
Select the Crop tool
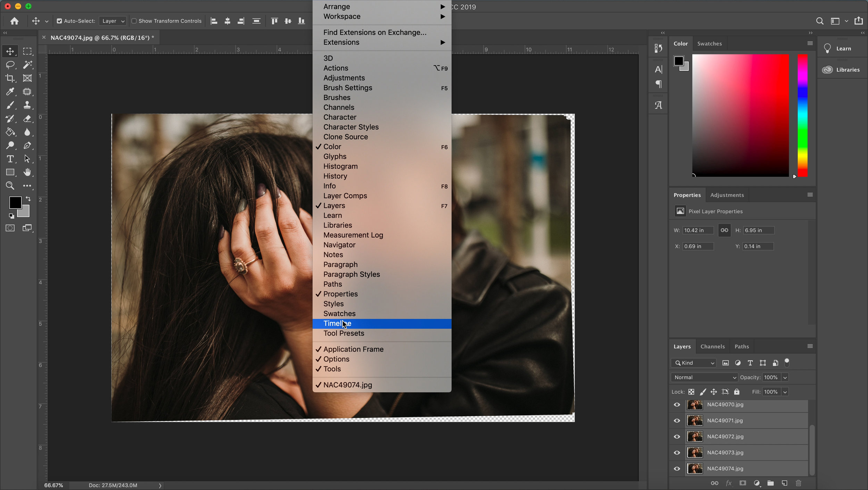(x=10, y=78)
